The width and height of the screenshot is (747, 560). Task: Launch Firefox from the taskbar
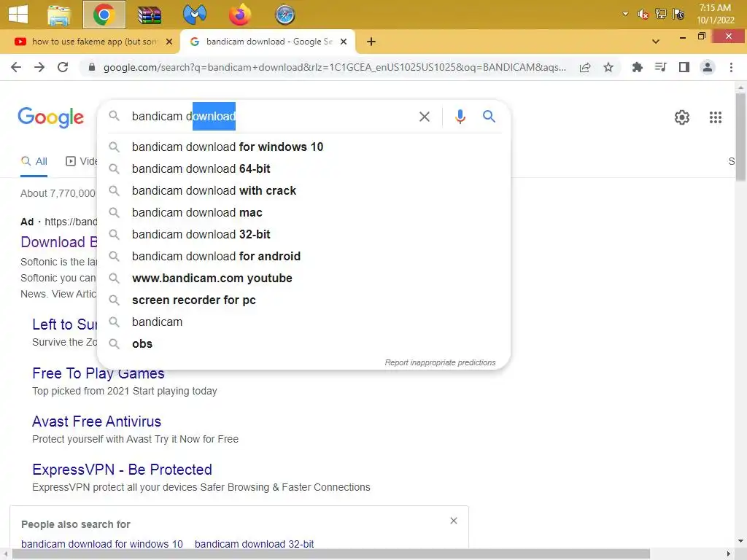239,15
